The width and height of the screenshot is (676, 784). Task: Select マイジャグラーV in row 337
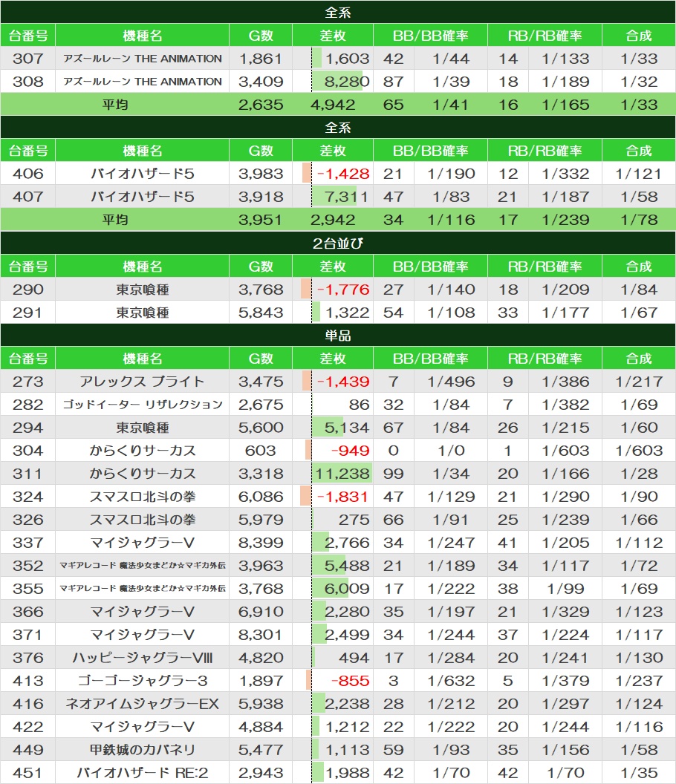pos(143,543)
